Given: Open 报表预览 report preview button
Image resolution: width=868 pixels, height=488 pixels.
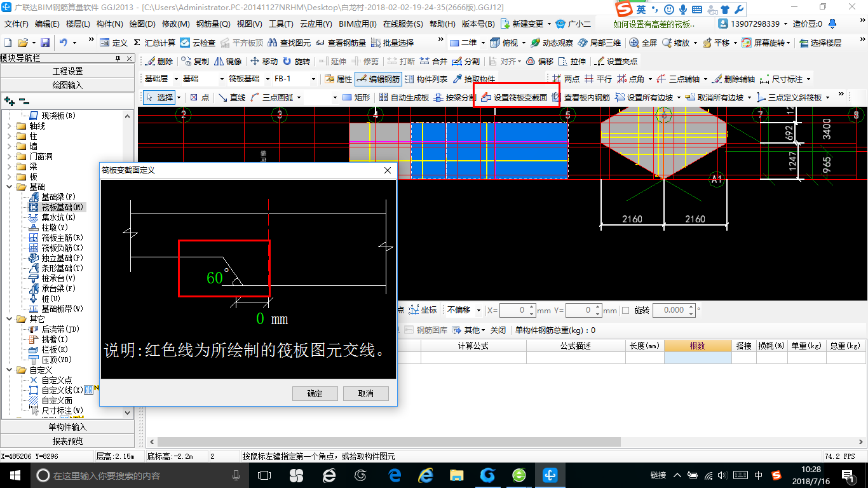Looking at the screenshot, I should tap(67, 441).
